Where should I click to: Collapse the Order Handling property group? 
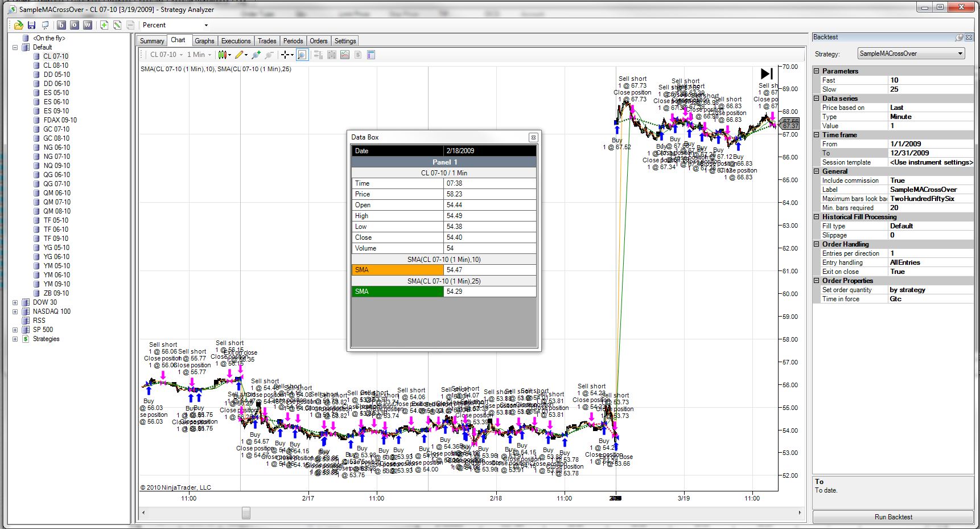[817, 244]
